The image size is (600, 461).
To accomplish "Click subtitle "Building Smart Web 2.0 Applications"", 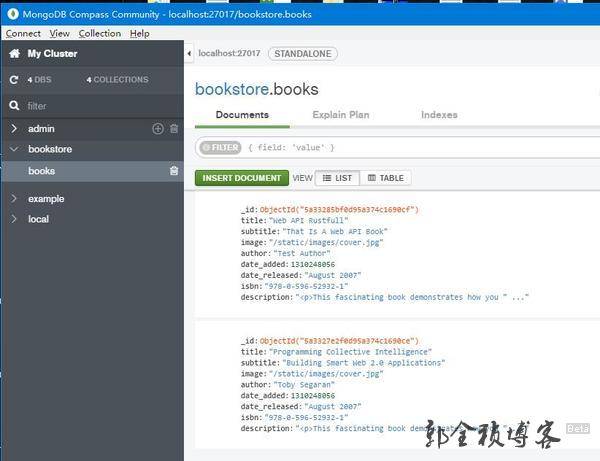I will (364, 363).
